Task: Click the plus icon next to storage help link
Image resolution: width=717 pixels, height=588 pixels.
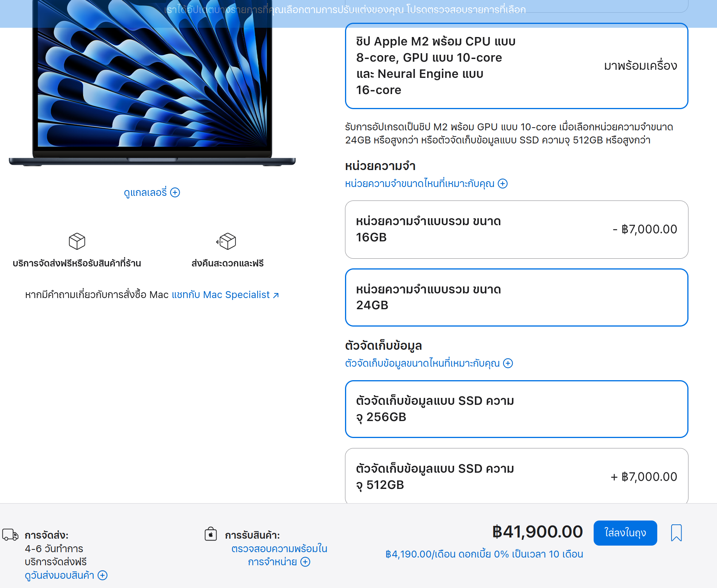Action: click(508, 363)
